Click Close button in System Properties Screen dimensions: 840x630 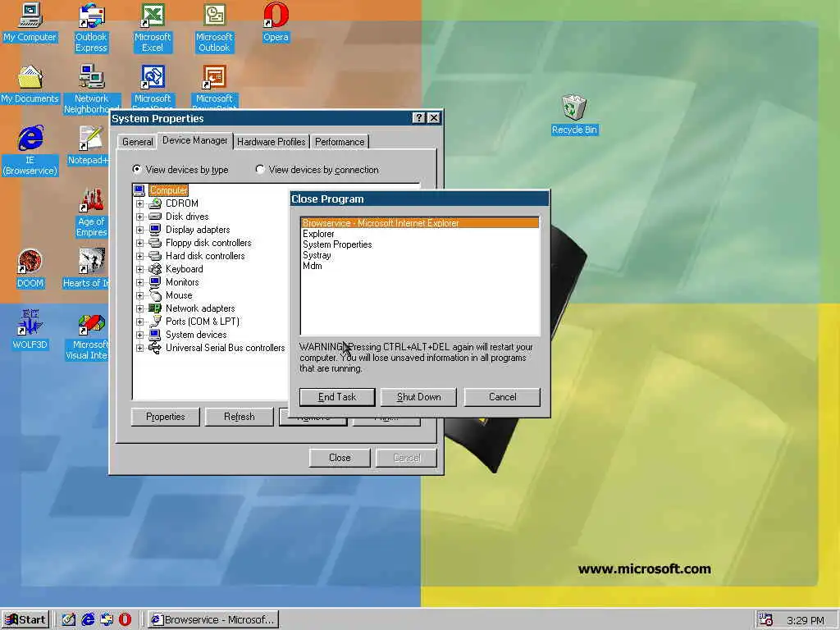click(x=340, y=458)
